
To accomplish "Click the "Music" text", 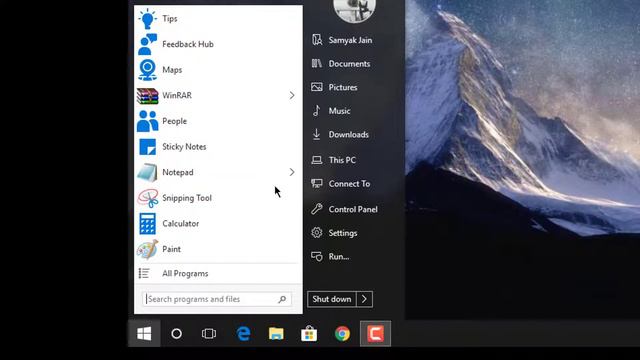I will (x=340, y=111).
